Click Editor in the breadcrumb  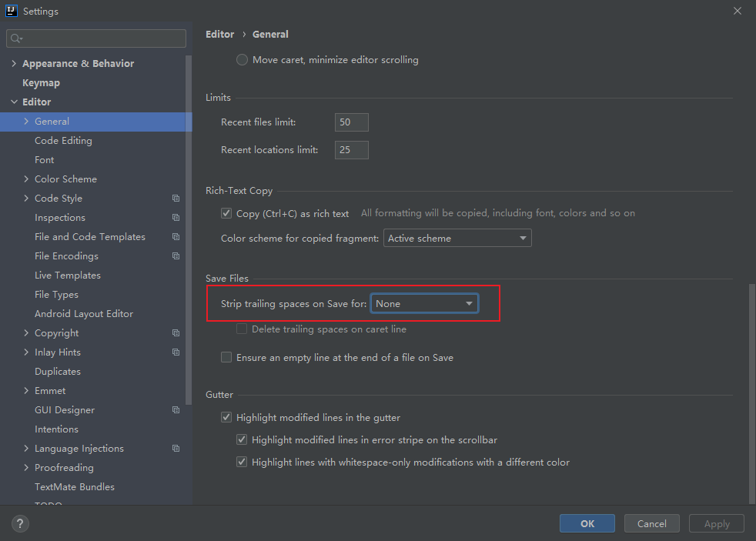point(220,34)
